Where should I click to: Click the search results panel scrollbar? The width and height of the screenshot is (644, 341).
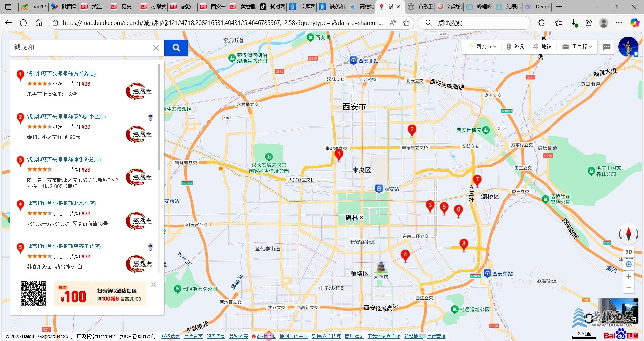[x=159, y=117]
